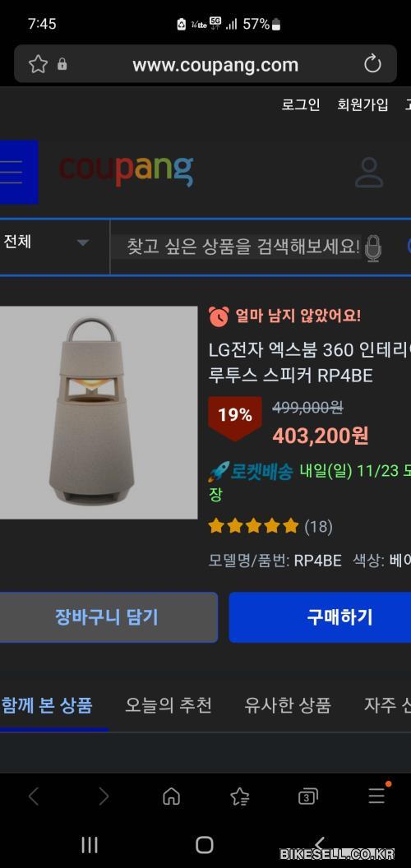Select the 오늘의 추천 tab
411x868 pixels.
169,705
